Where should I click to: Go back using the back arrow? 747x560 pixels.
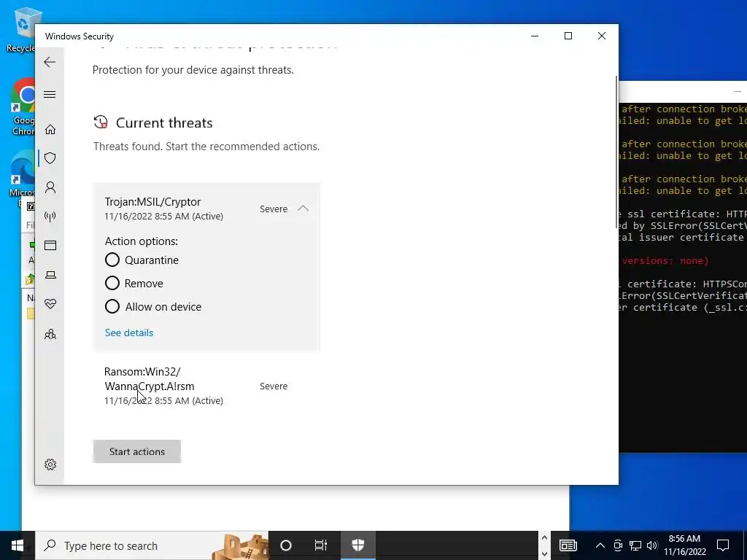[x=50, y=62]
